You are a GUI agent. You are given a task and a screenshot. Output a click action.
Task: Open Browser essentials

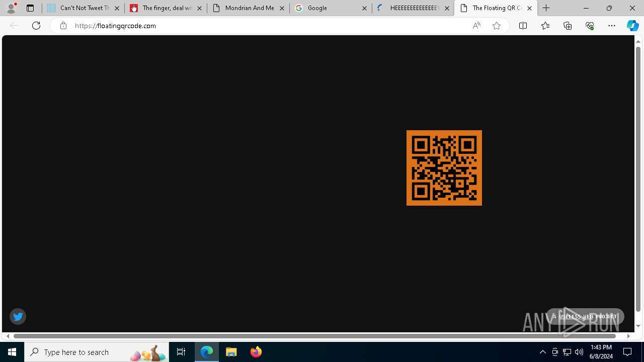pyautogui.click(x=590, y=26)
